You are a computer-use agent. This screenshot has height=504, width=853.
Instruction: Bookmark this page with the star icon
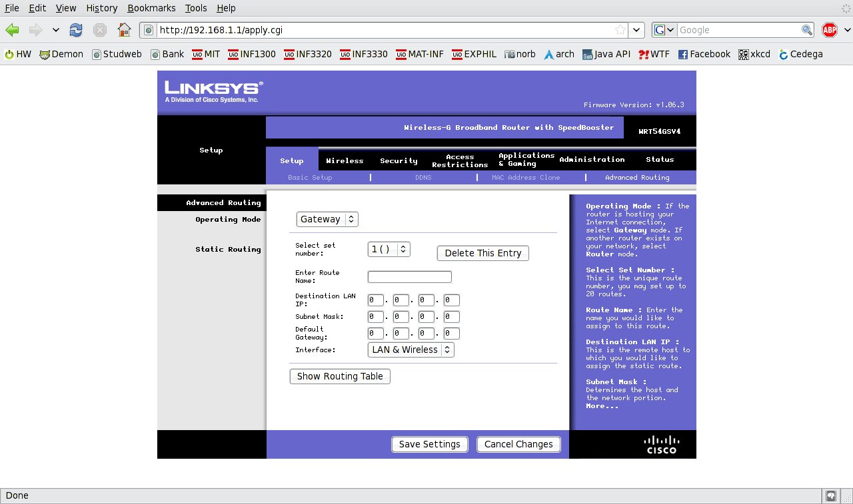[620, 30]
